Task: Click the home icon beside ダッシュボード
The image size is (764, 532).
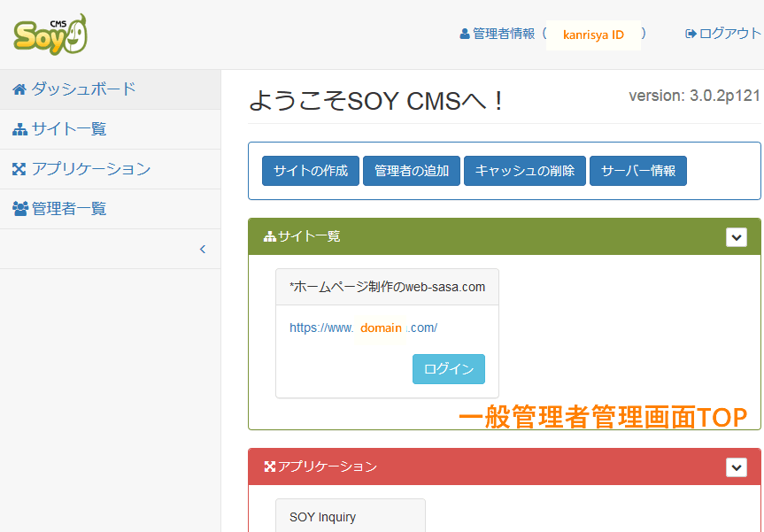Action: point(19,89)
